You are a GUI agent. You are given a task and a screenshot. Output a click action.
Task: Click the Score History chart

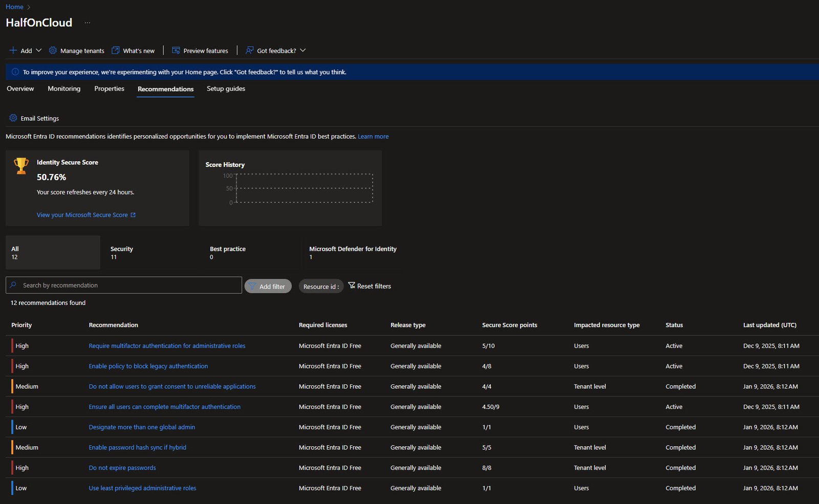point(304,189)
